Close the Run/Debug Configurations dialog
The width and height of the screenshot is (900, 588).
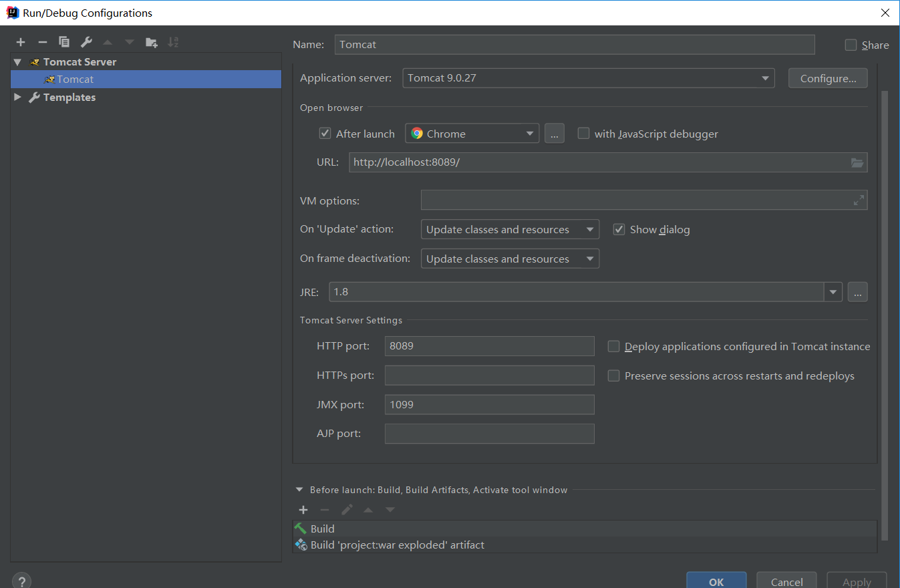885,13
